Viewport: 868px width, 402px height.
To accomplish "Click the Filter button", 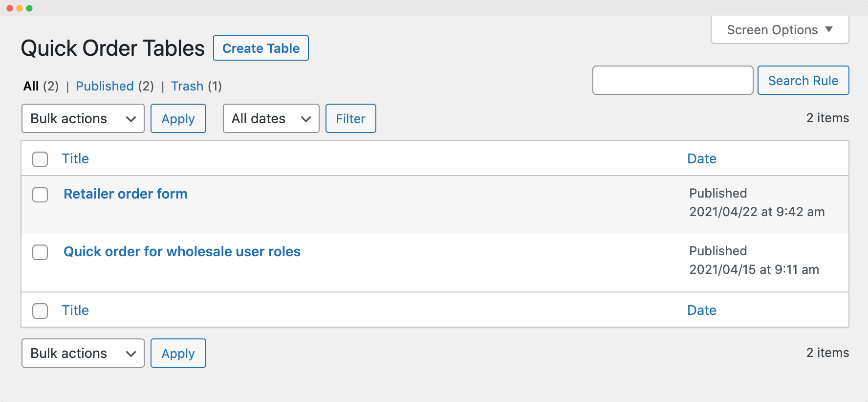I will coord(350,118).
